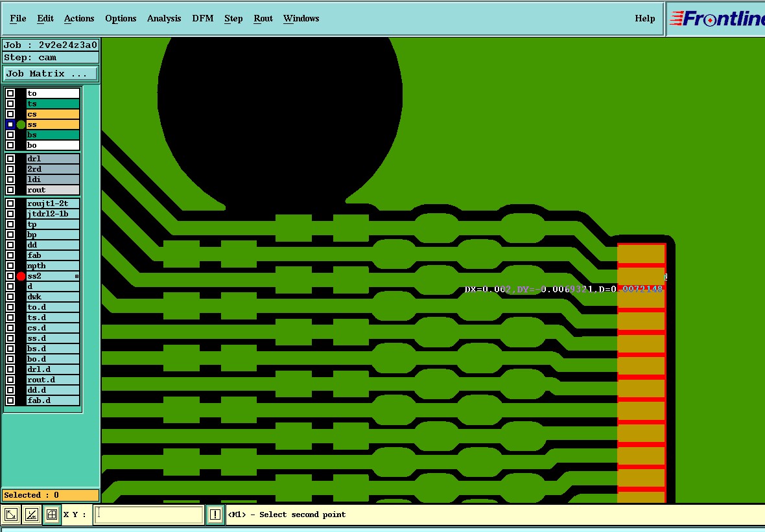Image resolution: width=765 pixels, height=532 pixels.
Task: Open the Step menu
Action: click(233, 19)
